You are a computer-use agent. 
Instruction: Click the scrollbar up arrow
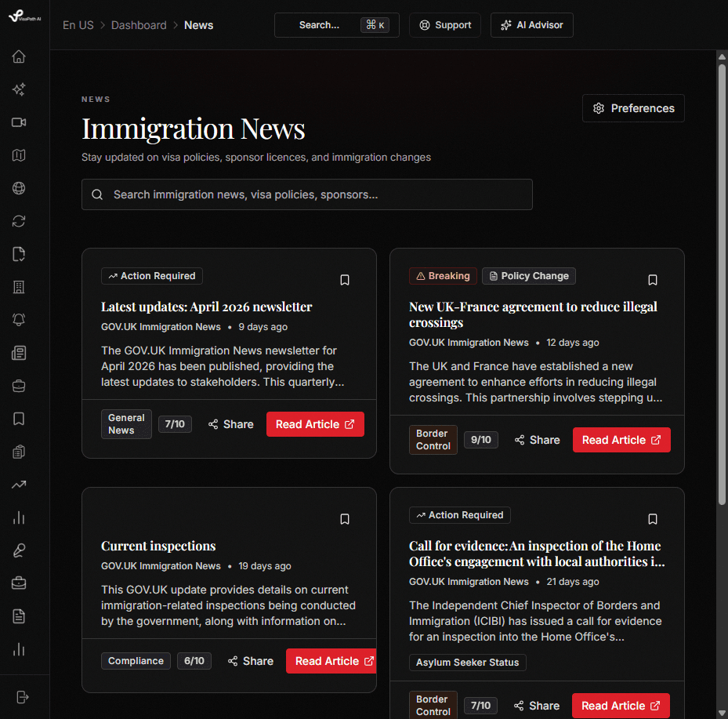click(722, 57)
